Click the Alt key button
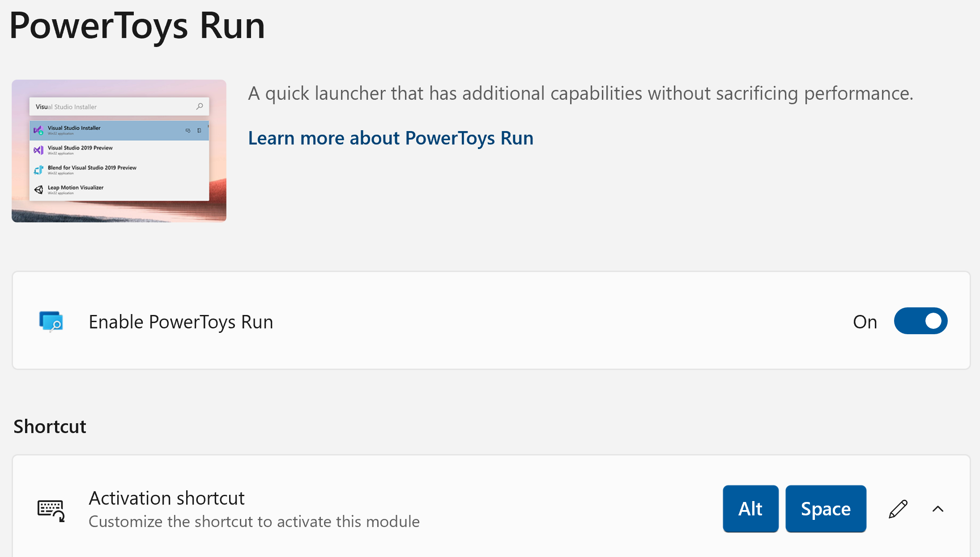The height and width of the screenshot is (557, 980). [750, 509]
